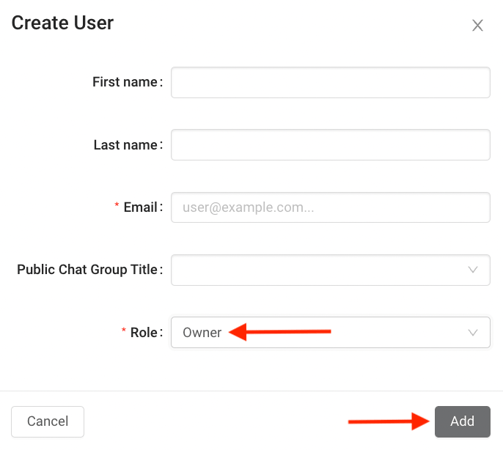The width and height of the screenshot is (503, 450).
Task: Click the Create User heading
Action: (63, 23)
